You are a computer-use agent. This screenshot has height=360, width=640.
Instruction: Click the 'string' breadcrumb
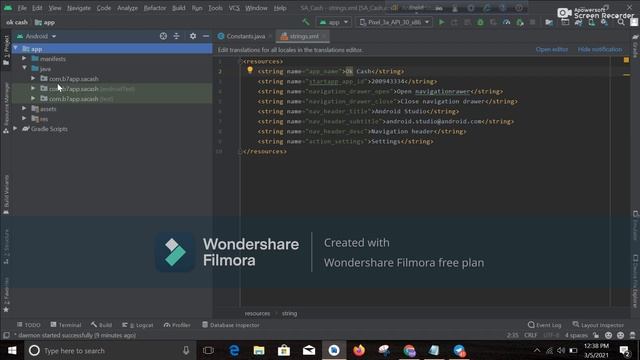click(x=289, y=313)
